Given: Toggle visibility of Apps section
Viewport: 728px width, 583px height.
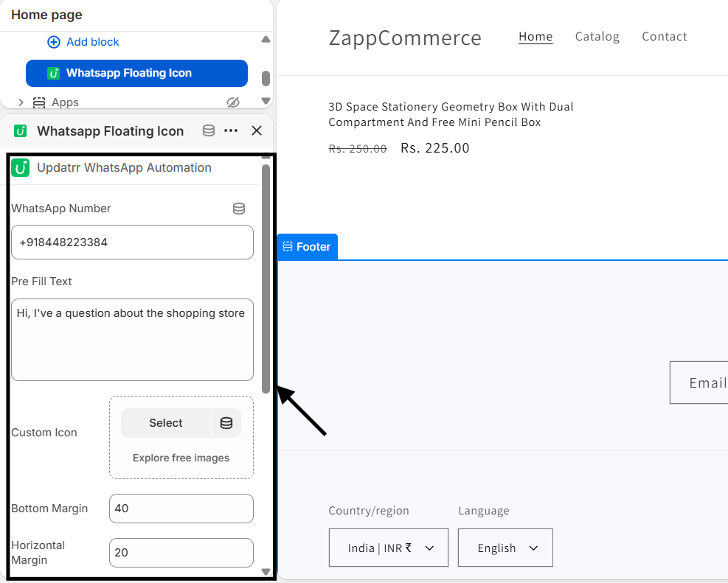Looking at the screenshot, I should (x=233, y=102).
